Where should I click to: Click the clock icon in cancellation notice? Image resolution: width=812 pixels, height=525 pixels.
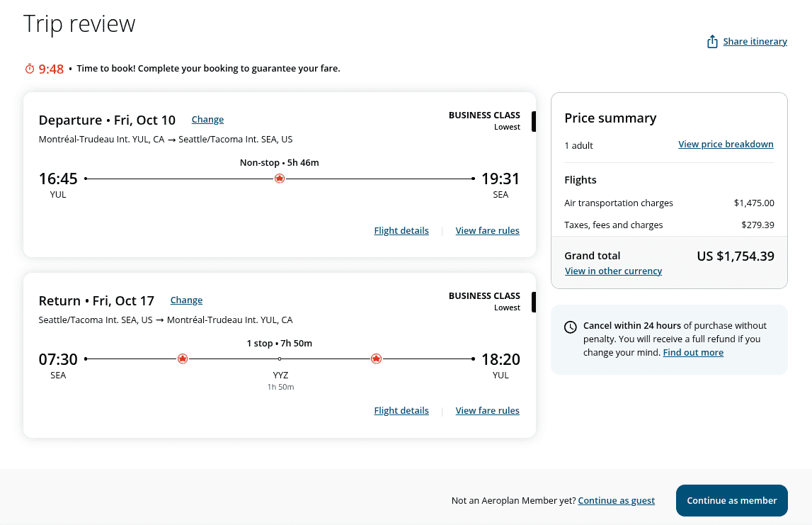coord(570,327)
